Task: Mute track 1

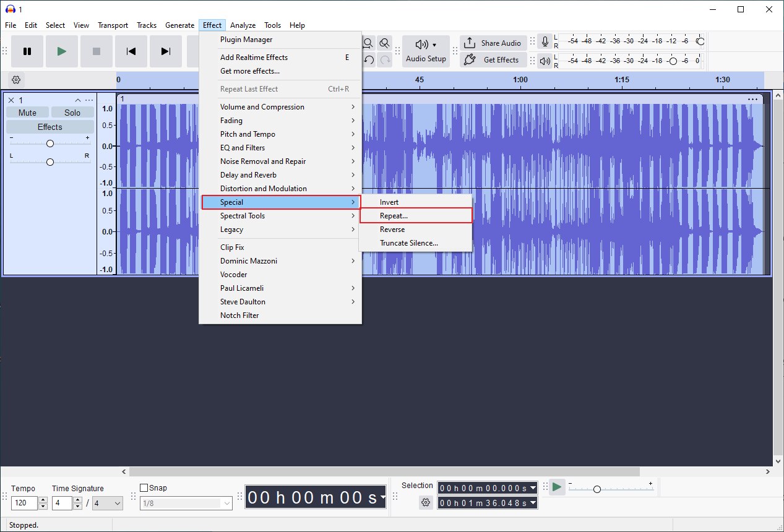Action: (27, 112)
